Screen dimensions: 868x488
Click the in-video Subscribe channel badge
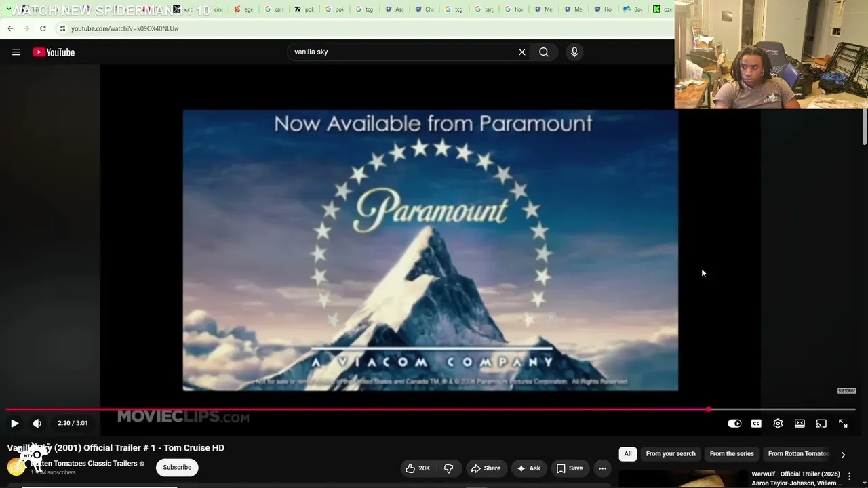pos(846,391)
